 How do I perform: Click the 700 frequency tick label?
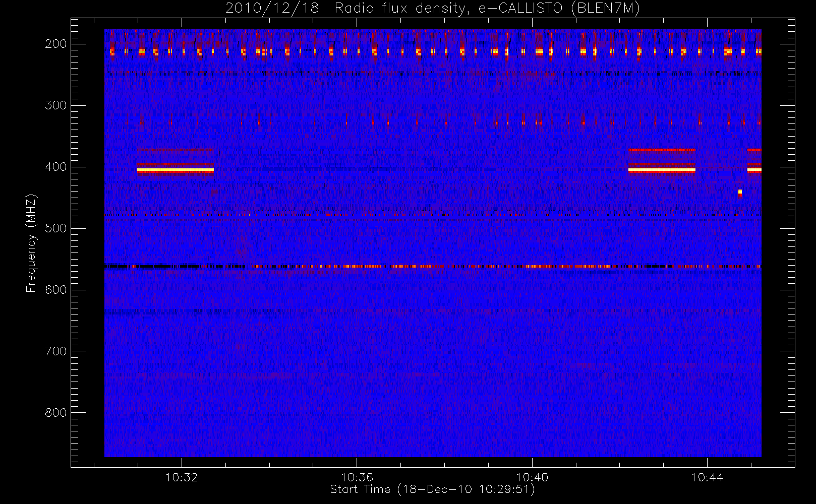click(x=56, y=351)
